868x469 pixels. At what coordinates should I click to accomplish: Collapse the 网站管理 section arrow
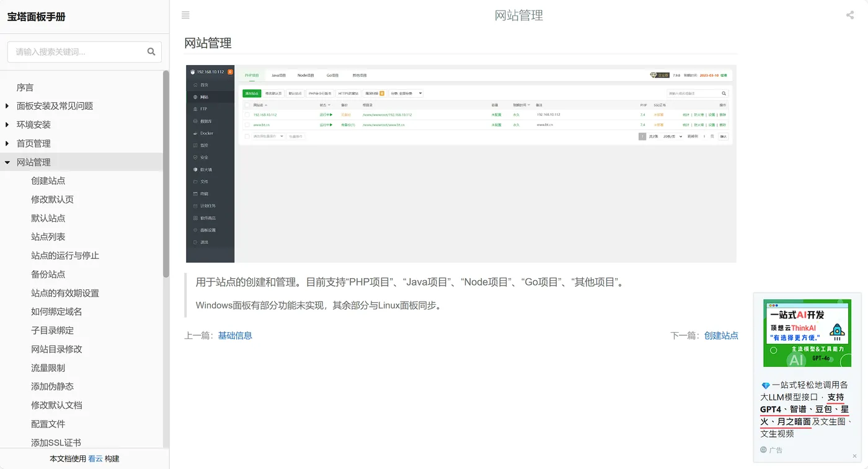tap(7, 162)
